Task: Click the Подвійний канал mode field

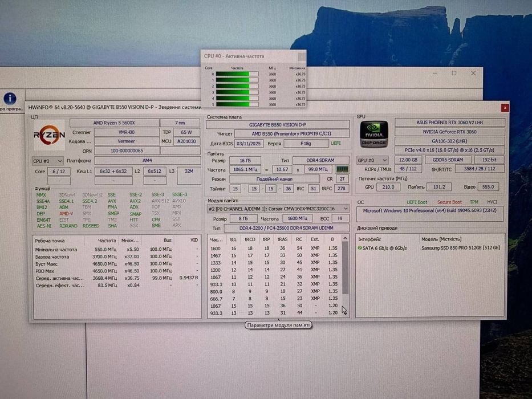Action: (x=274, y=179)
